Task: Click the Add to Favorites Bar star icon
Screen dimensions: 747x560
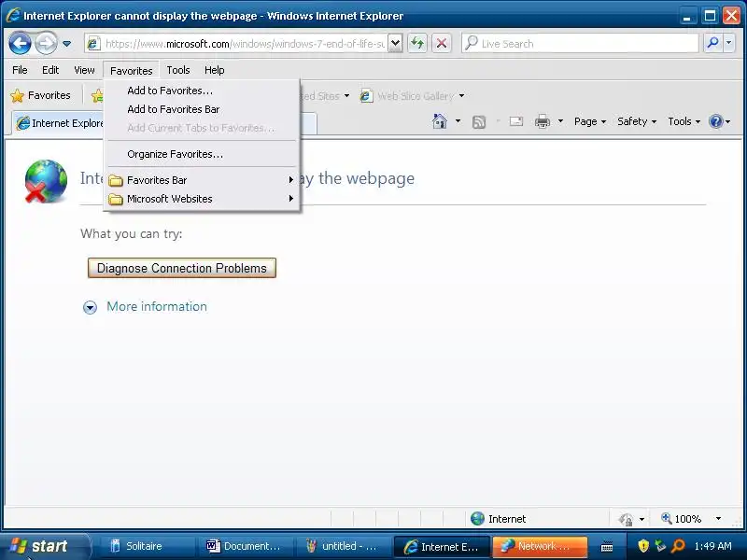Action: (x=97, y=96)
